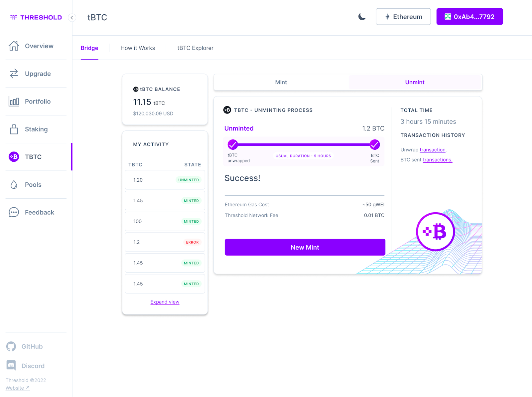Click the 1.2 BTC unminted amount

pos(373,128)
